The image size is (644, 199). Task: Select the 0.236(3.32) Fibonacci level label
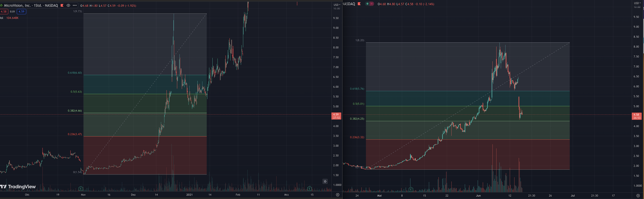coord(357,137)
